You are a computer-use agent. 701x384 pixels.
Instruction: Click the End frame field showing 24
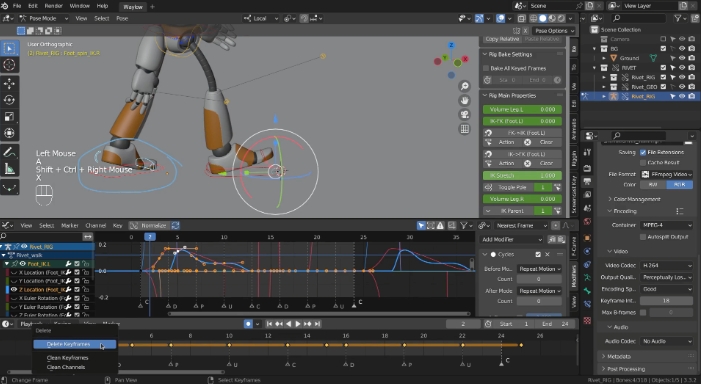point(555,324)
